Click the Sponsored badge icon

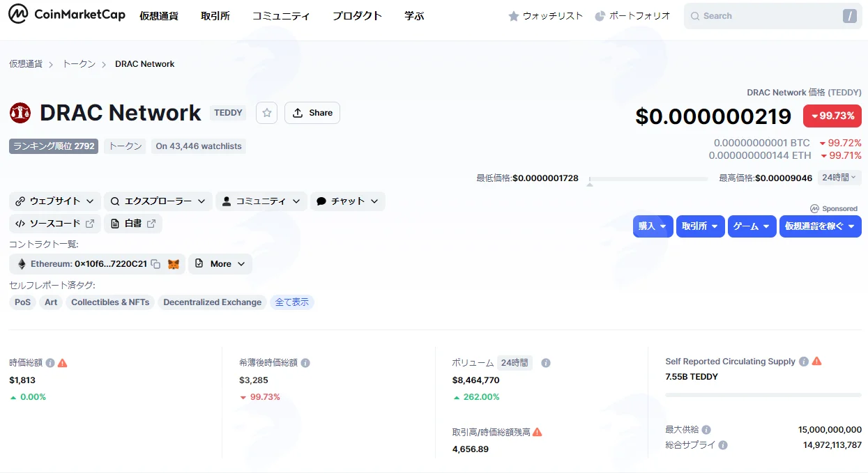(x=814, y=208)
